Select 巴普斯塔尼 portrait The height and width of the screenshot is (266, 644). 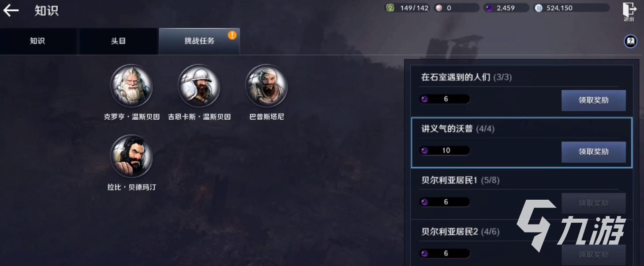(266, 86)
